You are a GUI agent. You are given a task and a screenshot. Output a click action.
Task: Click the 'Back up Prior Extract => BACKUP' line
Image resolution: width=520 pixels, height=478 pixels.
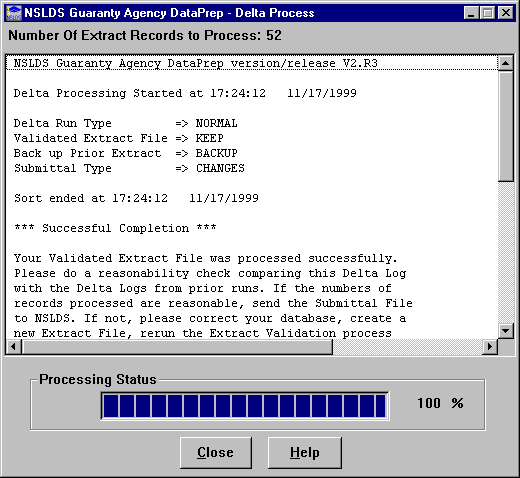[125, 153]
